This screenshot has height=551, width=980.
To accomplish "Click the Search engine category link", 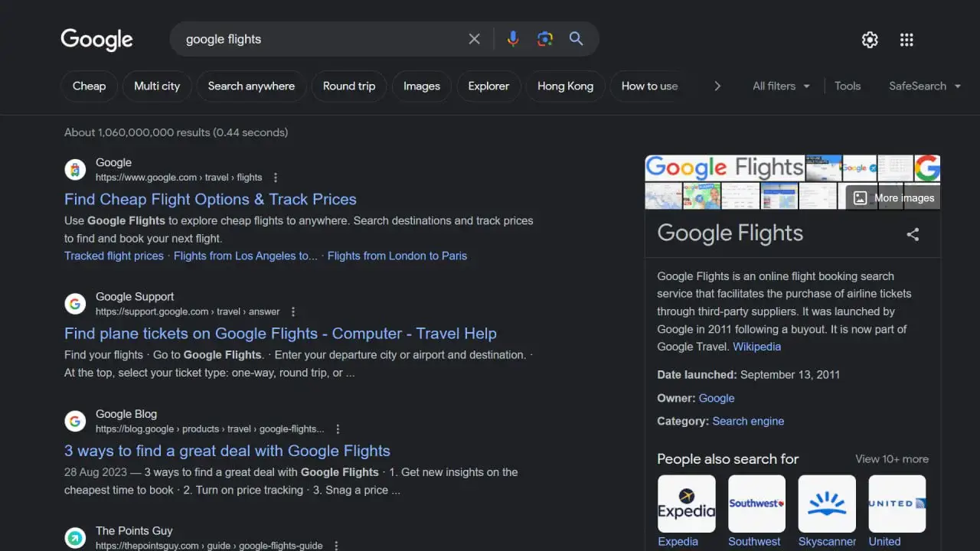I will [x=748, y=421].
